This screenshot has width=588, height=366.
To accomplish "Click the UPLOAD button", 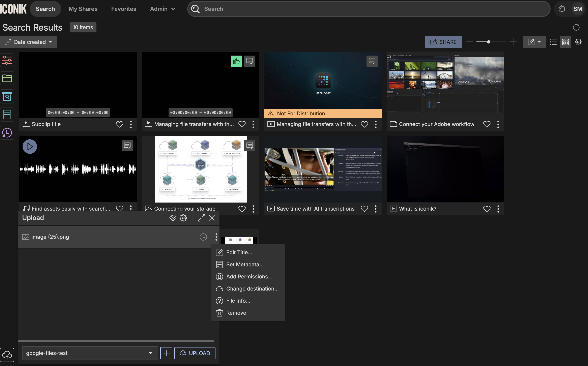I will 195,353.
